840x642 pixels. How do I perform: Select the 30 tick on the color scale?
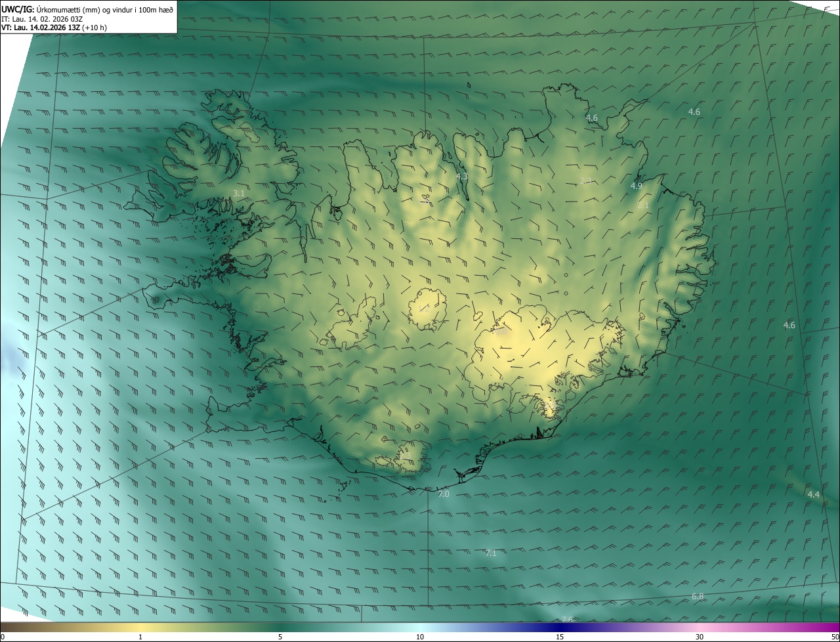pos(700,637)
